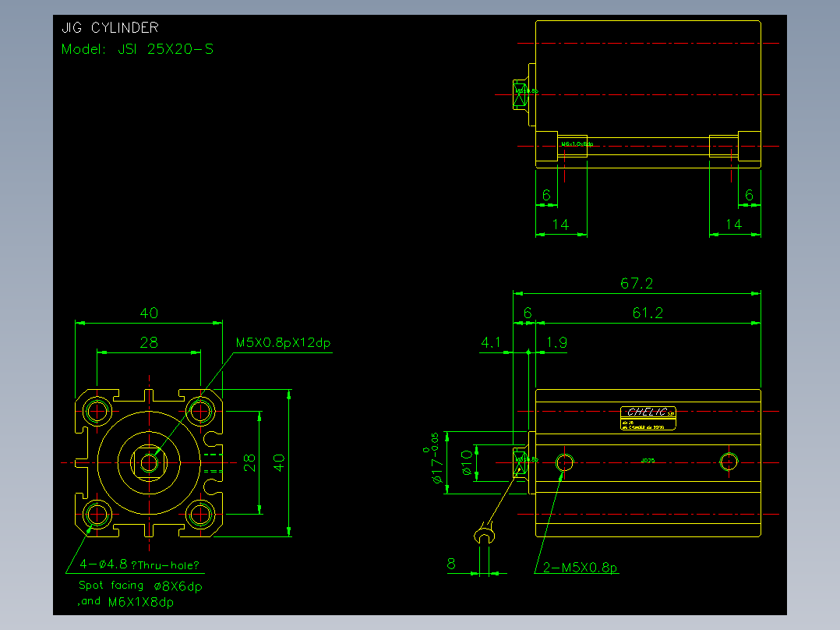Viewport: 840px width, 630px height.
Task: Click the square piston rod center
Action: [149, 462]
